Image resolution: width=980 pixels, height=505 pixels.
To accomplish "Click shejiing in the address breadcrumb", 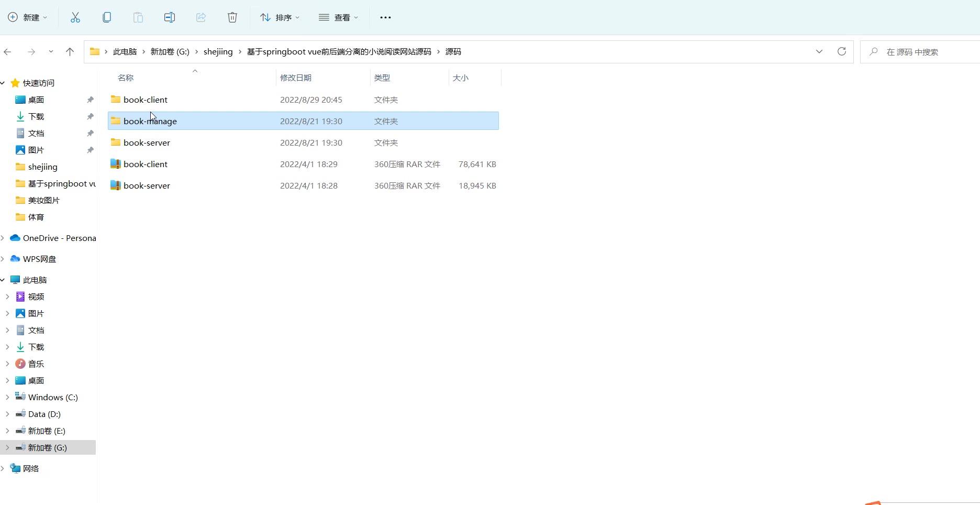I will tap(218, 51).
